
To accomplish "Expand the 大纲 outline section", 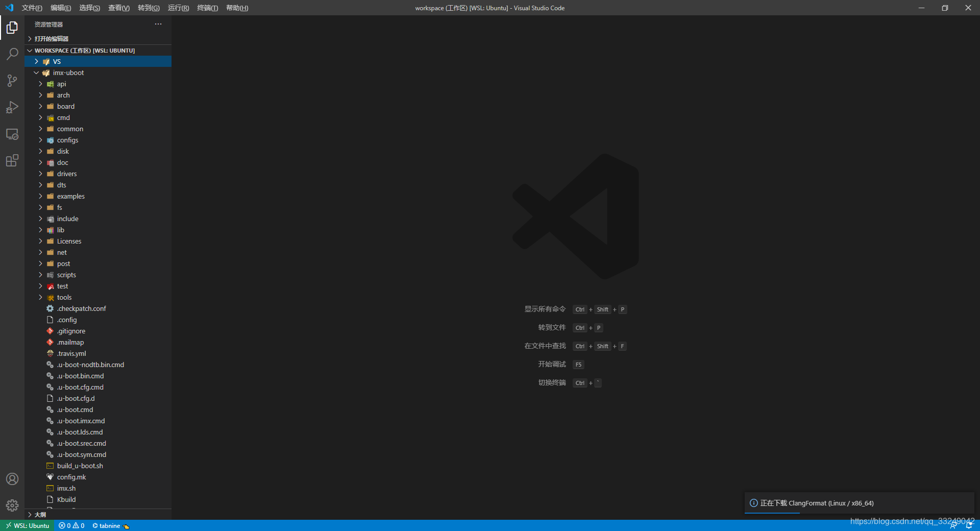I will coord(98,514).
